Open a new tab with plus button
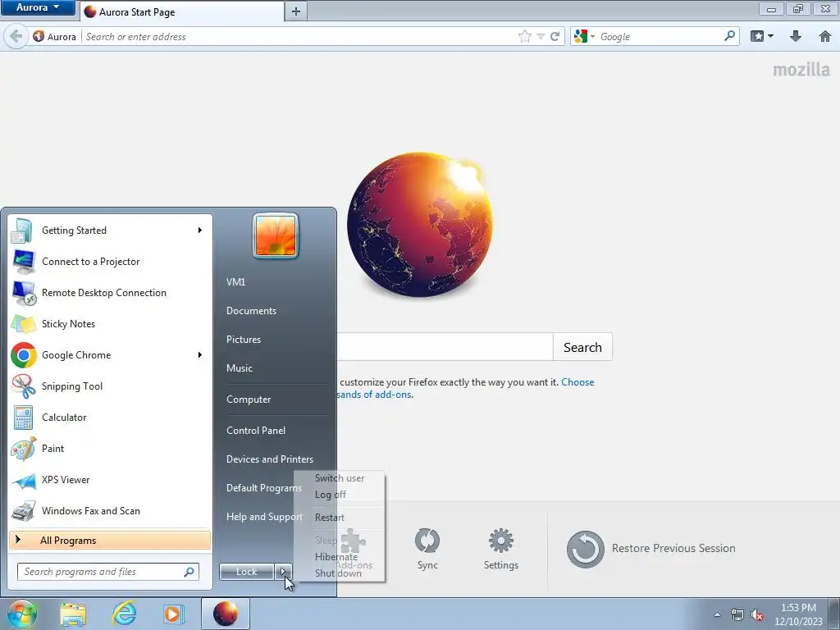 click(x=295, y=11)
